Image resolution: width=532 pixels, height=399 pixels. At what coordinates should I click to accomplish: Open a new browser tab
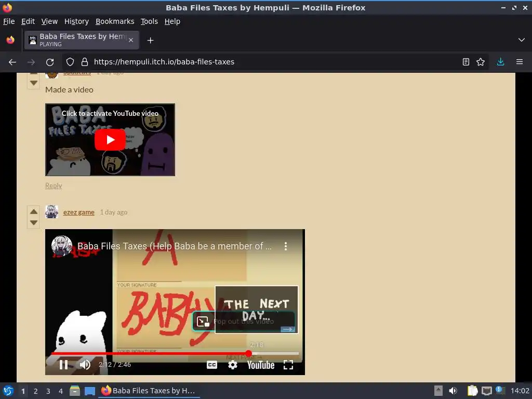(150, 41)
